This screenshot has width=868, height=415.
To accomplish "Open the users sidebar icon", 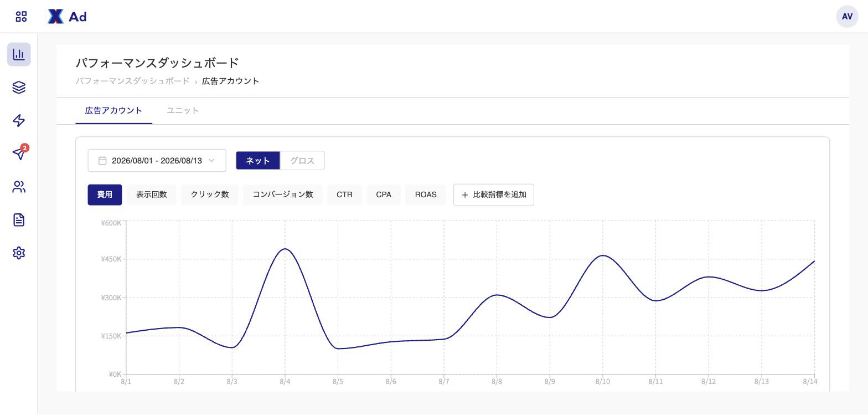I will (x=19, y=187).
